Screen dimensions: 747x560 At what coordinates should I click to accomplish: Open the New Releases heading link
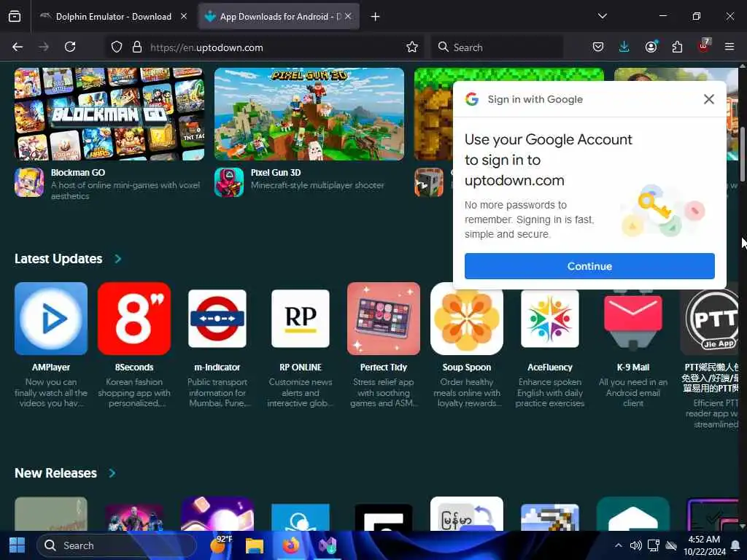coord(55,472)
